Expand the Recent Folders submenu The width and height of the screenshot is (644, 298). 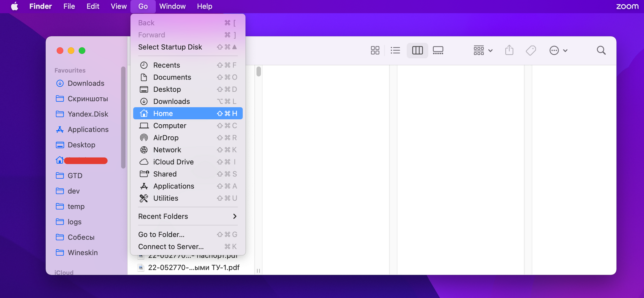(188, 216)
